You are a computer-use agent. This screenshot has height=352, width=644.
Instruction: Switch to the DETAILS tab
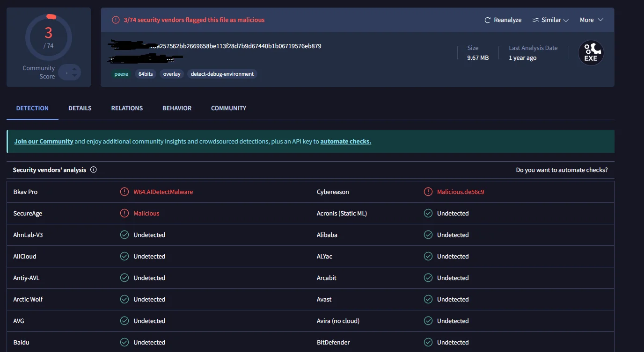coord(80,108)
